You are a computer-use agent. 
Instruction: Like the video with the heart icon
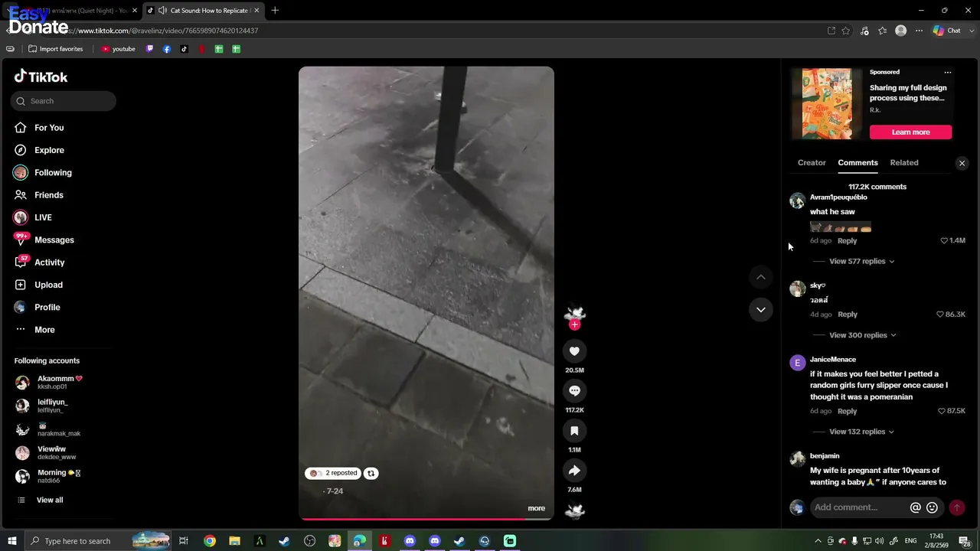click(x=574, y=351)
